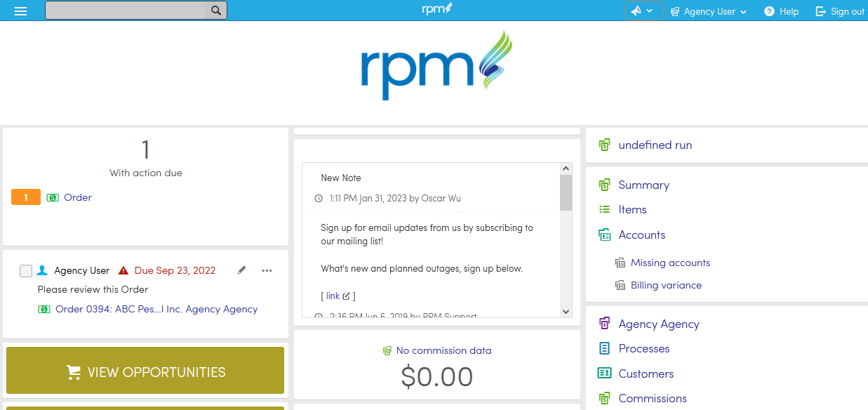The height and width of the screenshot is (410, 868).
Task: Click the Sign out arrow icon
Action: [820, 11]
